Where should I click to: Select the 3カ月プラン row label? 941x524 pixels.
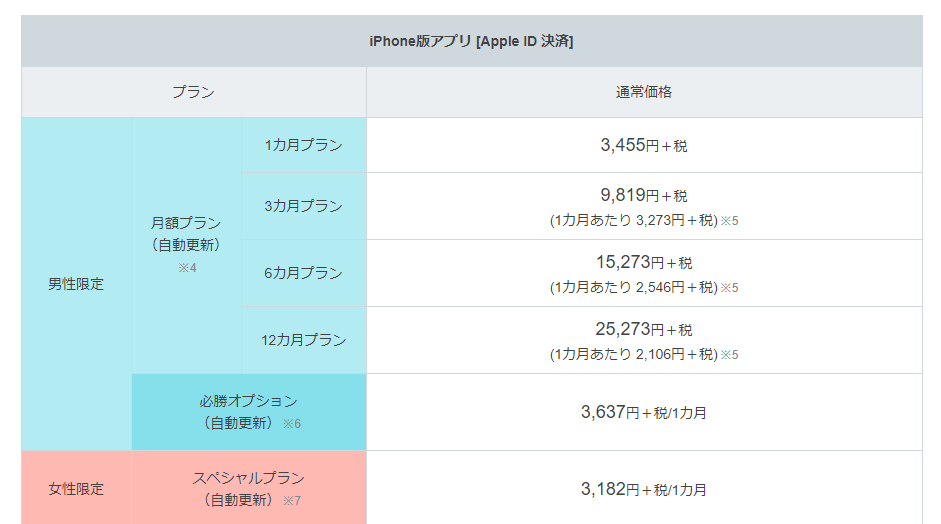click(x=304, y=206)
